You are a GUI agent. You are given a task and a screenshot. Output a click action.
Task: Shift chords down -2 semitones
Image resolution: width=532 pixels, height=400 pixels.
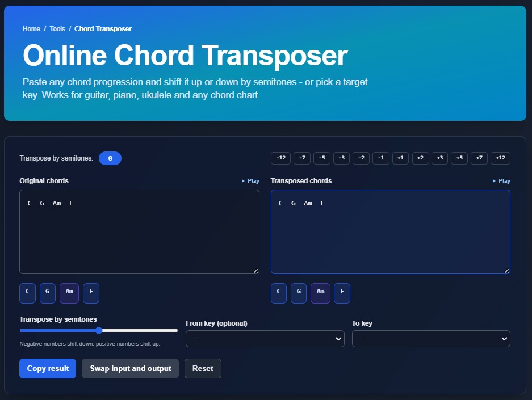pyautogui.click(x=361, y=158)
